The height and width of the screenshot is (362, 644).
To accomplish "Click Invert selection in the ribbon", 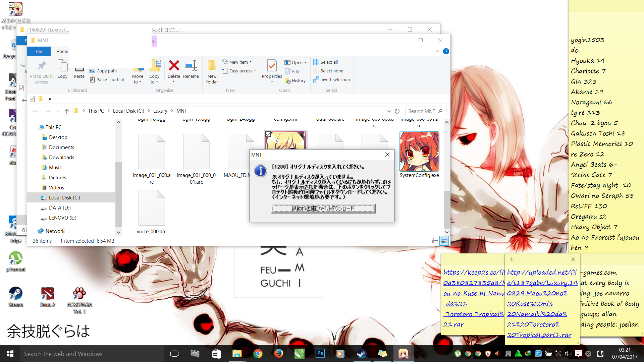I will 332,79.
